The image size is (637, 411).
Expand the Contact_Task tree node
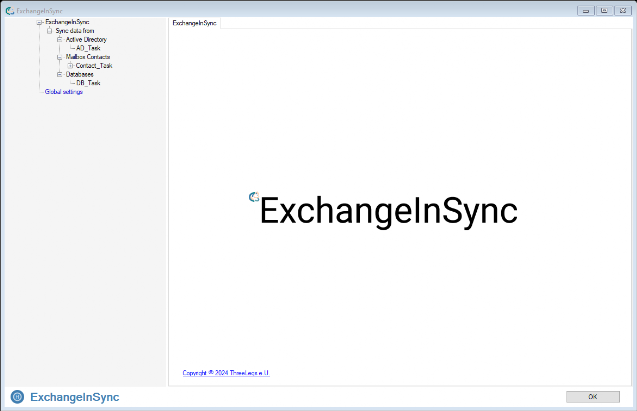70,65
